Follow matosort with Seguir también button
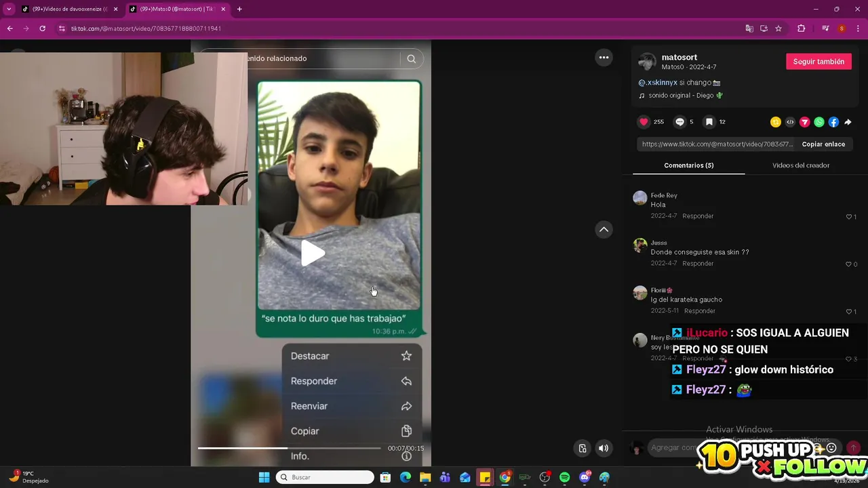This screenshot has width=868, height=488. (818, 62)
